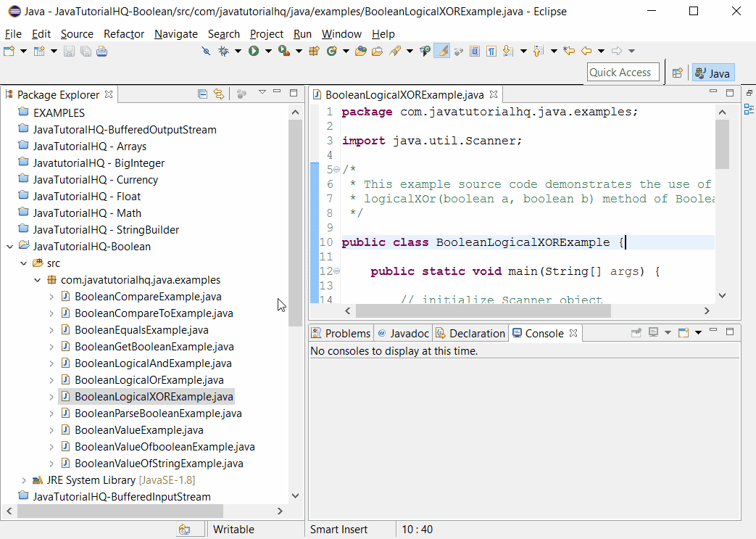Fold the comment block at line 5
This screenshot has width=756, height=539.
(x=336, y=169)
